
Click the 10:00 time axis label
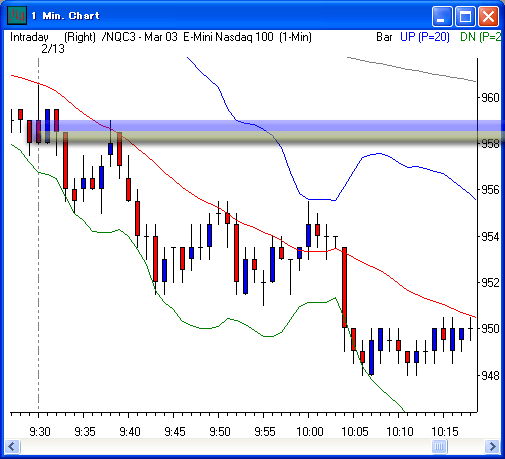coord(310,432)
